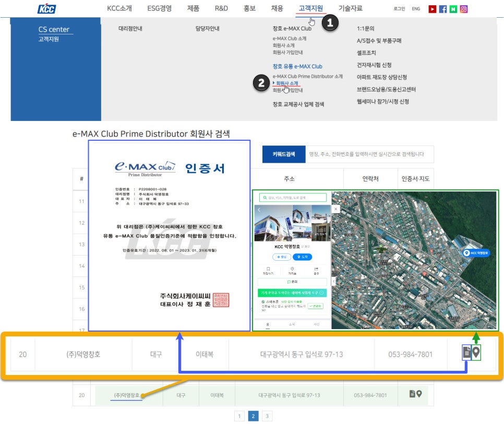The height and width of the screenshot is (424, 504).
Task: Click 소식 tab in map panel
Action: click(x=292, y=324)
